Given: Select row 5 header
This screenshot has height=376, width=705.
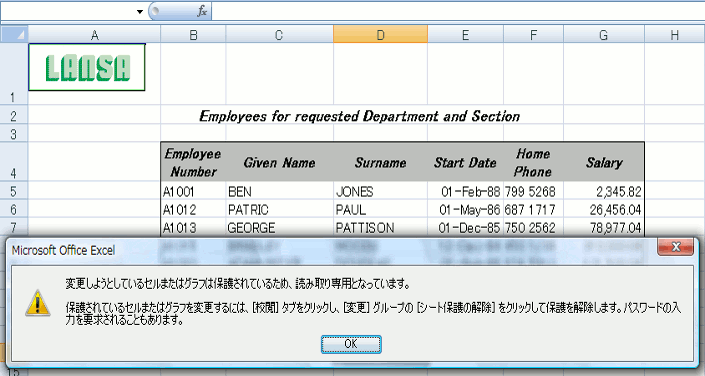Looking at the screenshot, I should 14,191.
